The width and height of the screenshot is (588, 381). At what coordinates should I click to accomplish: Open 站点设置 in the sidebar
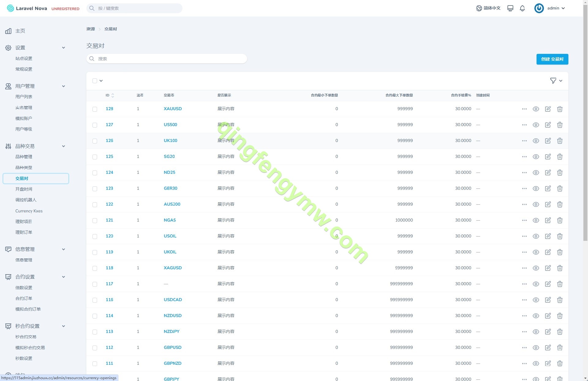tap(24, 58)
